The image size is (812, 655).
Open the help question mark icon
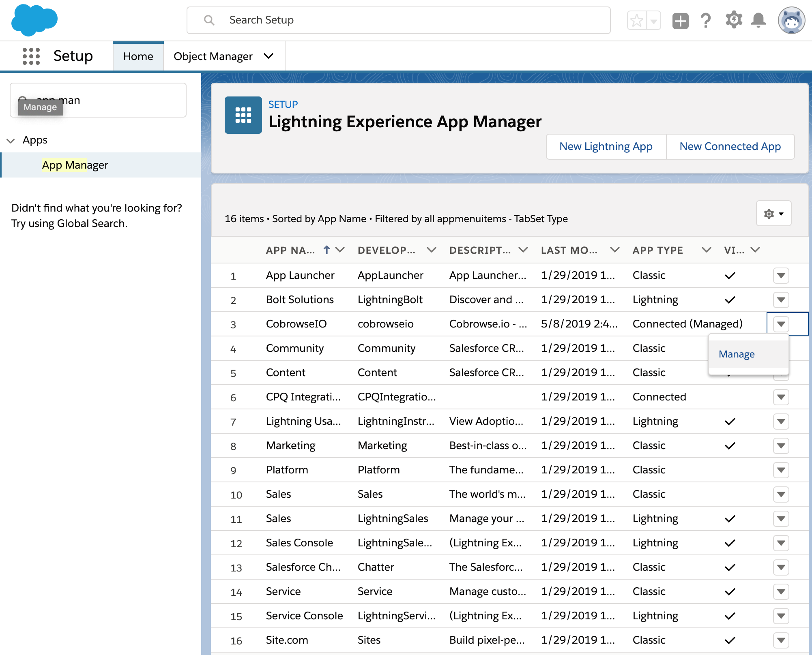coord(706,20)
